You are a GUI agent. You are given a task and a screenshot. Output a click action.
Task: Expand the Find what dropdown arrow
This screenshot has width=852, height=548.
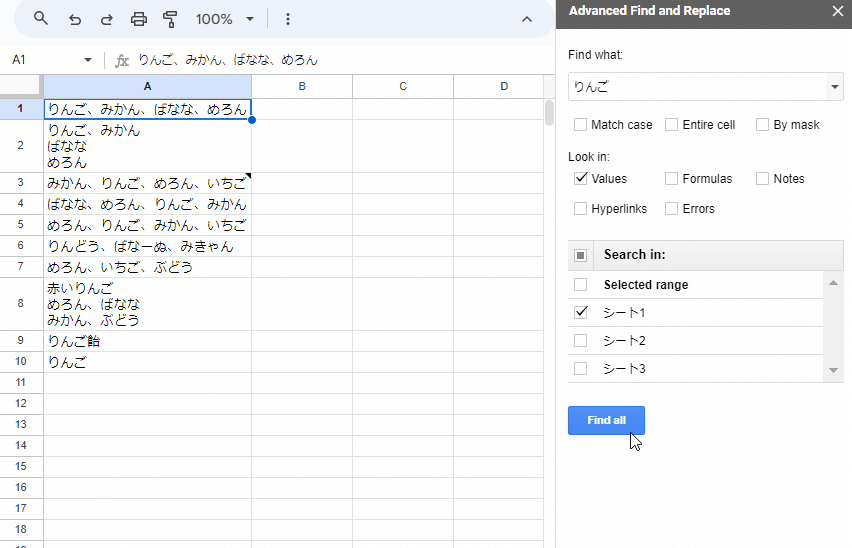coord(835,88)
